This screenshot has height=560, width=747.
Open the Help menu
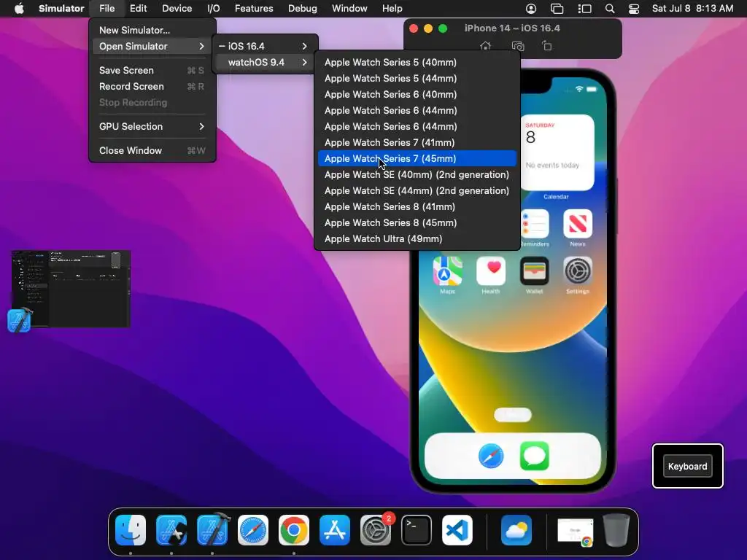click(x=392, y=9)
